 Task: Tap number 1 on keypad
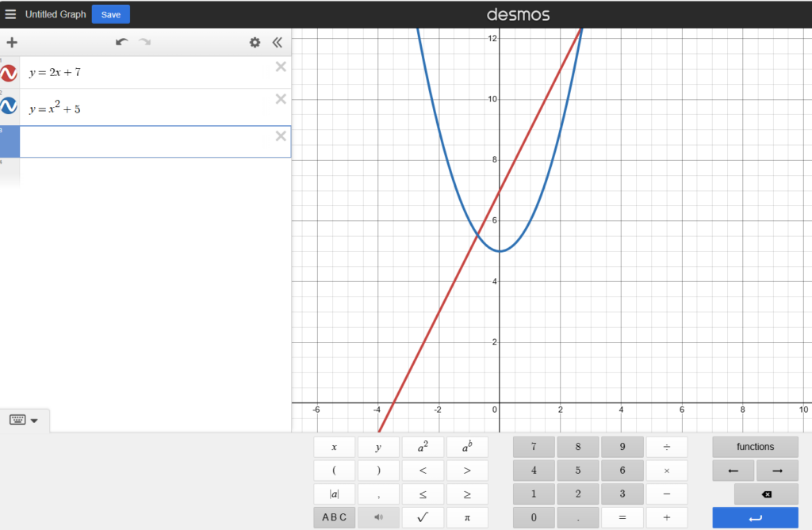(x=534, y=494)
